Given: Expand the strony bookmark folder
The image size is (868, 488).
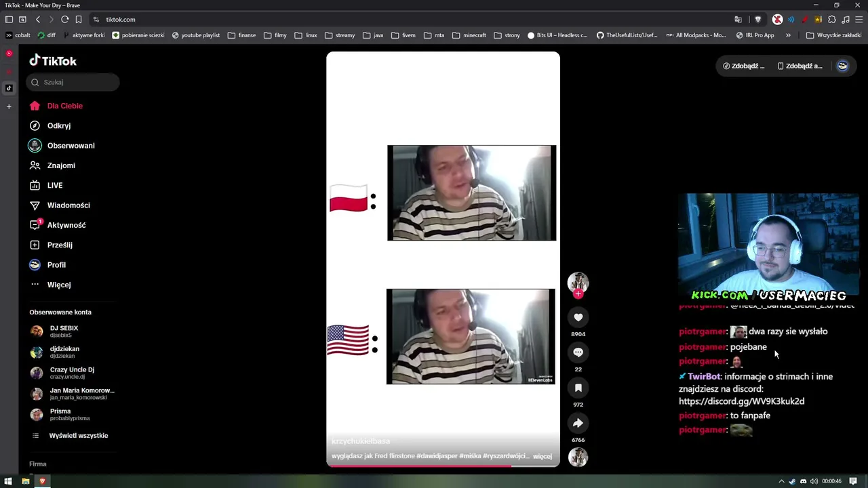Looking at the screenshot, I should (507, 35).
